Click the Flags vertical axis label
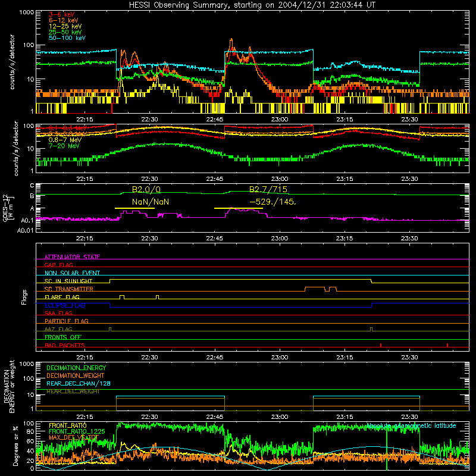476x476 pixels. 24,297
